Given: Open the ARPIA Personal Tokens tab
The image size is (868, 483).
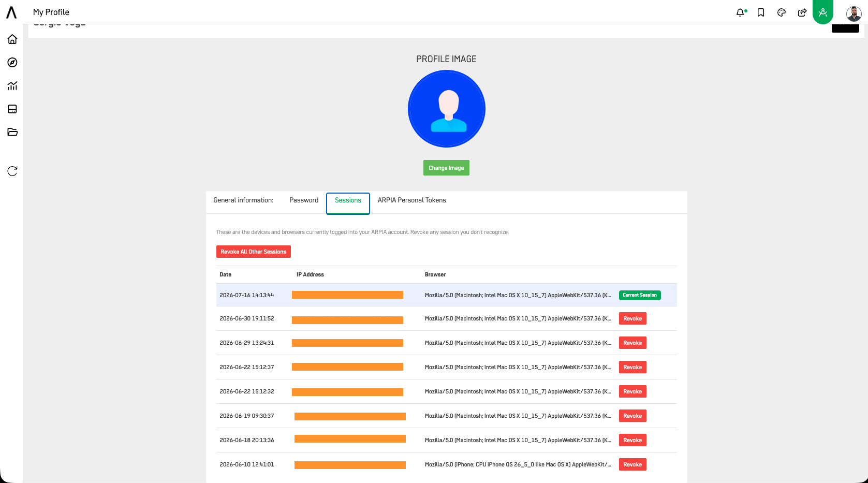Looking at the screenshot, I should coord(411,200).
